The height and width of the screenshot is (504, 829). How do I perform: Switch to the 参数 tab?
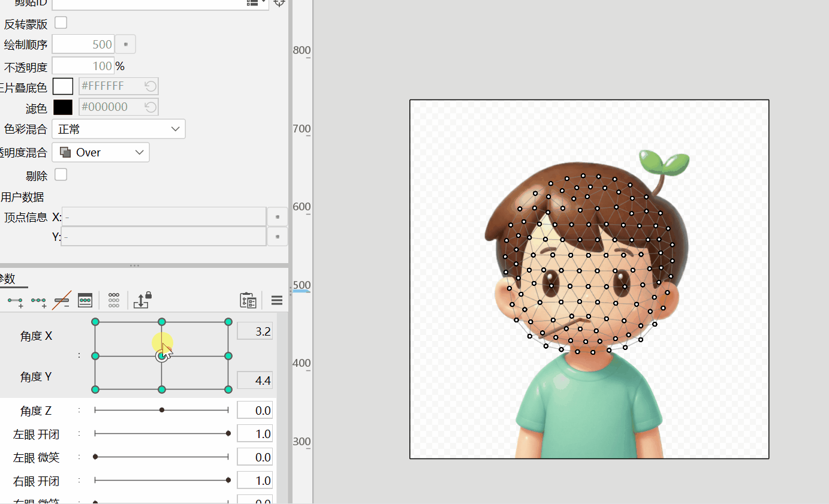pos(6,278)
